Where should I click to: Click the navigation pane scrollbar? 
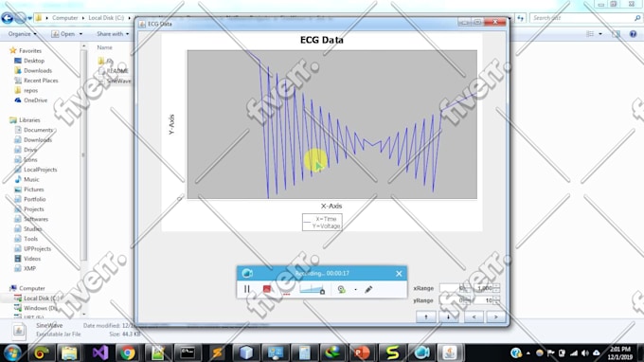coord(83,154)
